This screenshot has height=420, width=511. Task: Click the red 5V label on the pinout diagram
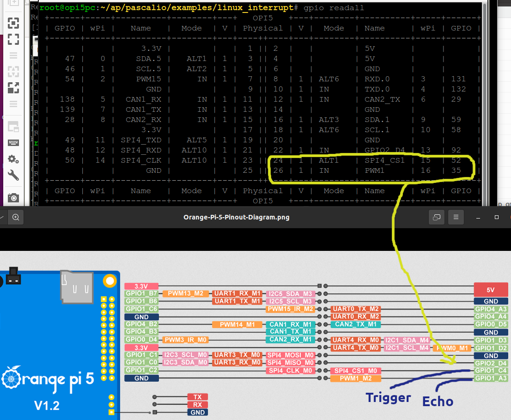[491, 290]
